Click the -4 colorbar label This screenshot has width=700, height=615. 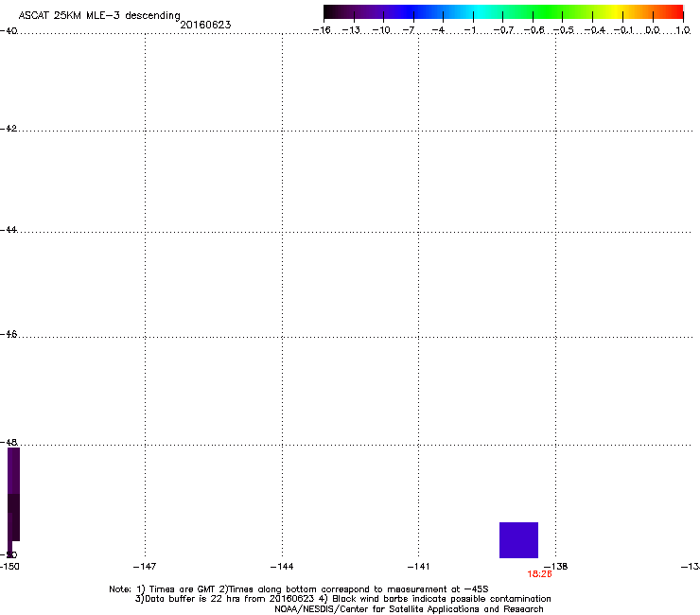[x=438, y=30]
